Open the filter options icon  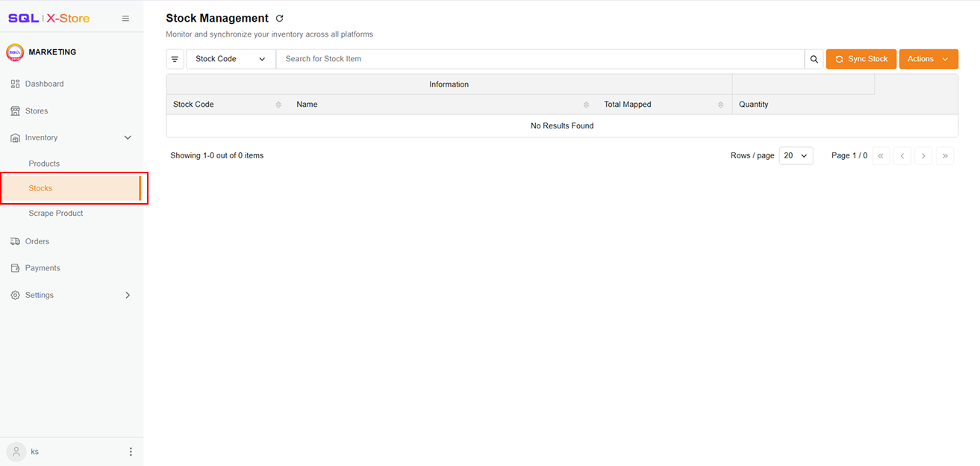[175, 59]
